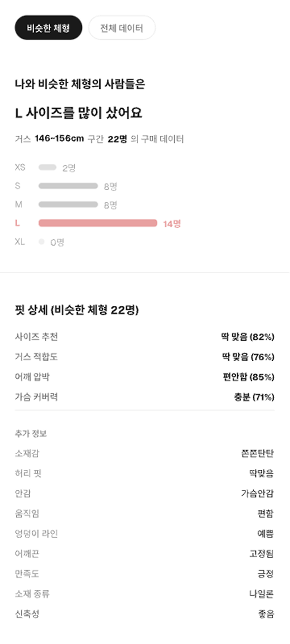
Task: Select the 비슷한 체형 tab
Action: (x=49, y=28)
